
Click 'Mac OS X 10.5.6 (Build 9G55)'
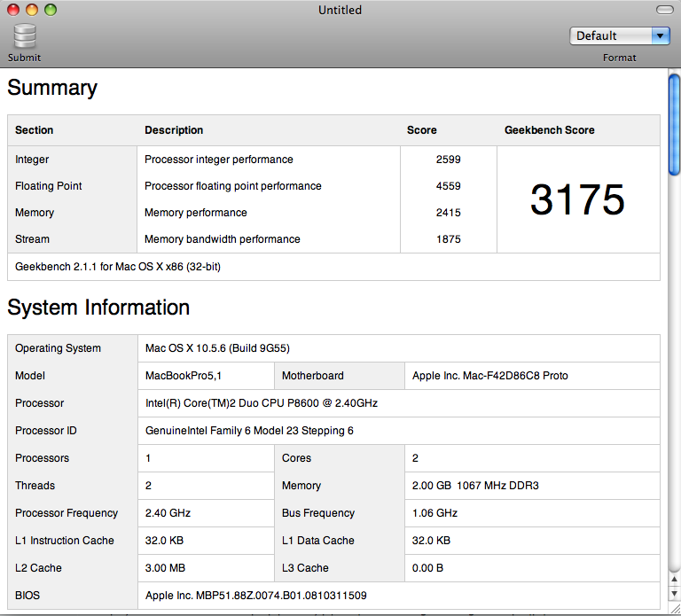coord(217,348)
